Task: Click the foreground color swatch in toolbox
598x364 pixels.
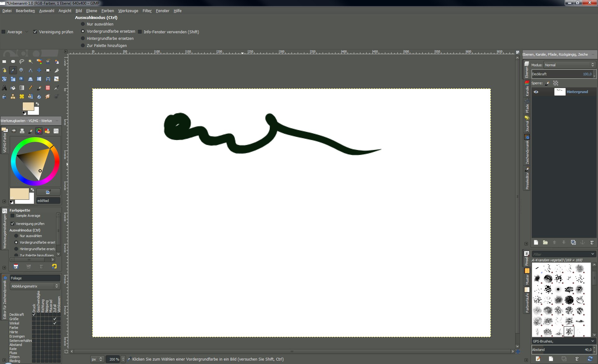Action: 28,106
